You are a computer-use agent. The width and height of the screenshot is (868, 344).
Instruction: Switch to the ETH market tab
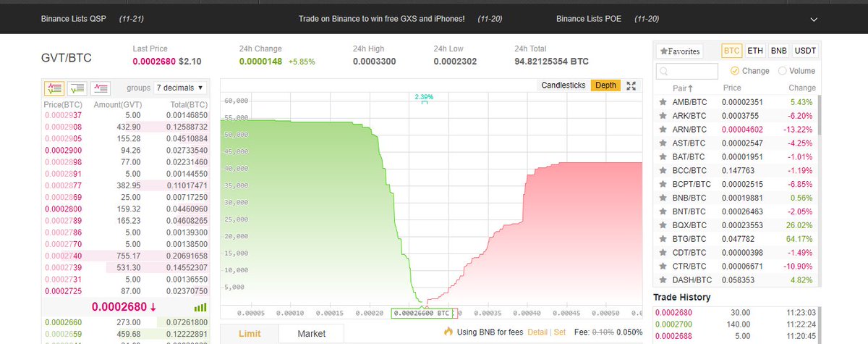coord(755,51)
